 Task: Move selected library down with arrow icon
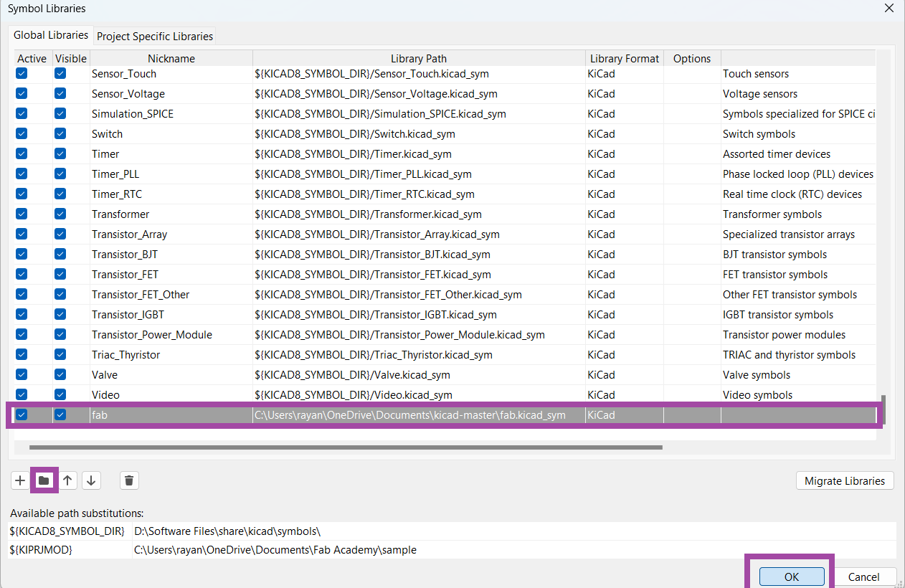91,480
